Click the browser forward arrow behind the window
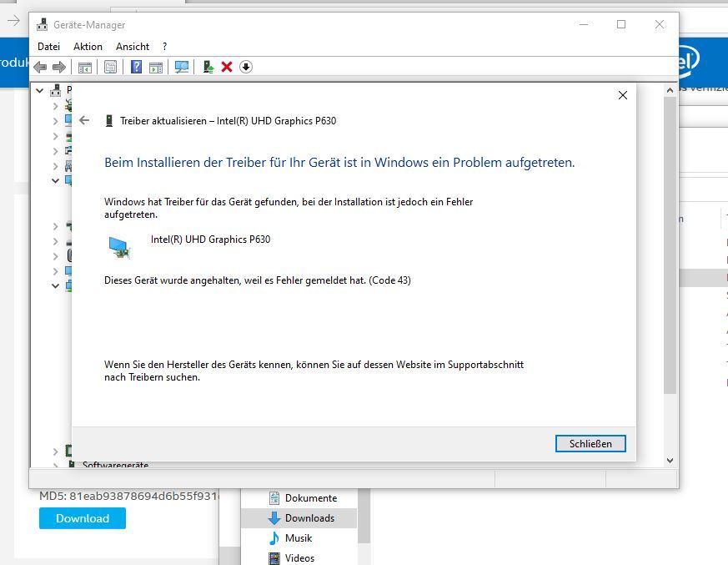Screen dimensions: 728x565 click(x=13, y=20)
